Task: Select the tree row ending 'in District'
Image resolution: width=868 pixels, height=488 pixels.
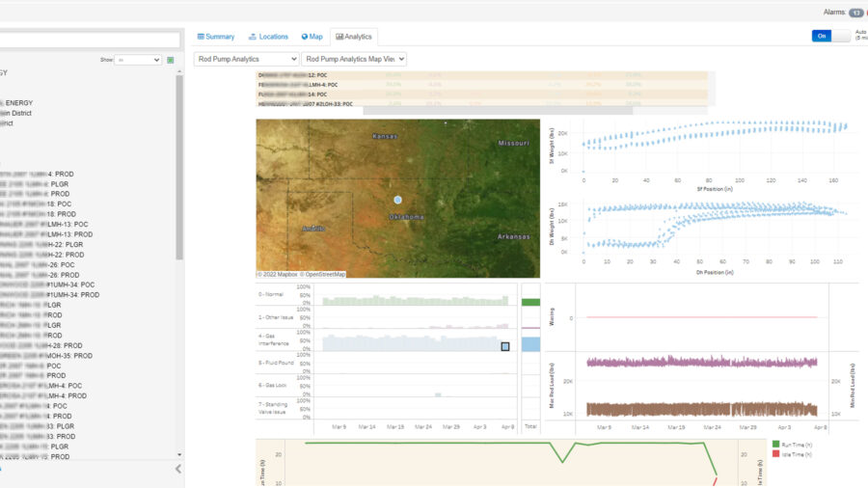Action: point(15,113)
